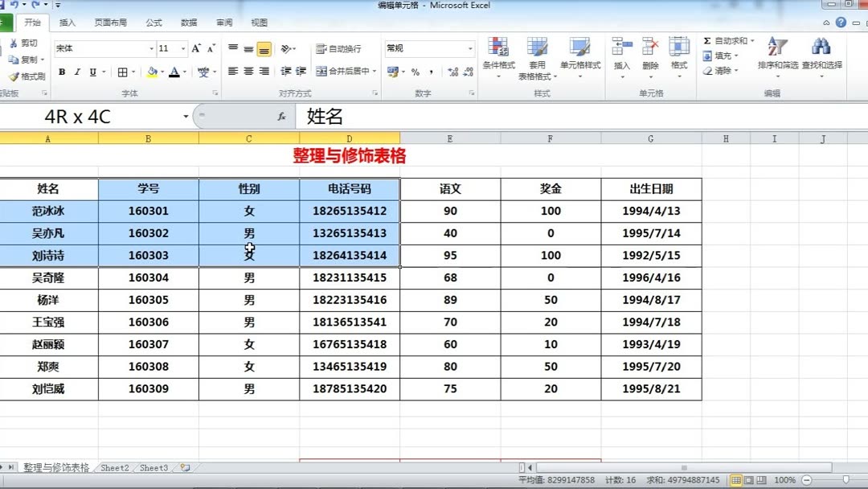Enable 自动换行 wrap text
Screen dimensions: 868x489
click(x=338, y=47)
